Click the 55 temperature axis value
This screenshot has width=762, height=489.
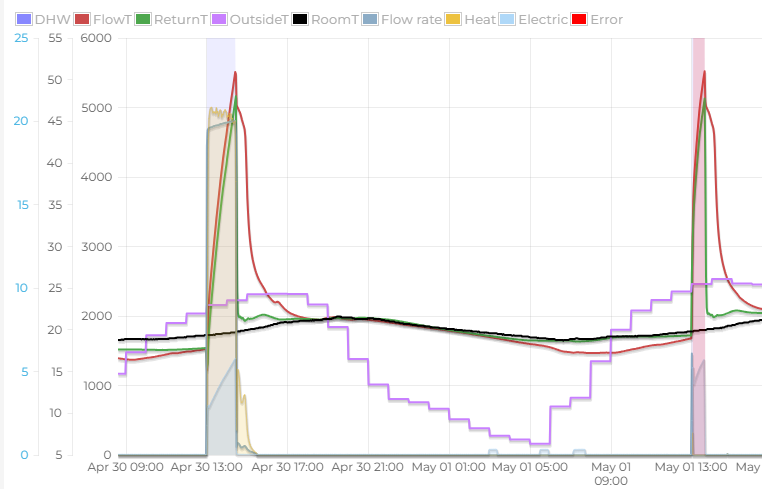point(55,38)
